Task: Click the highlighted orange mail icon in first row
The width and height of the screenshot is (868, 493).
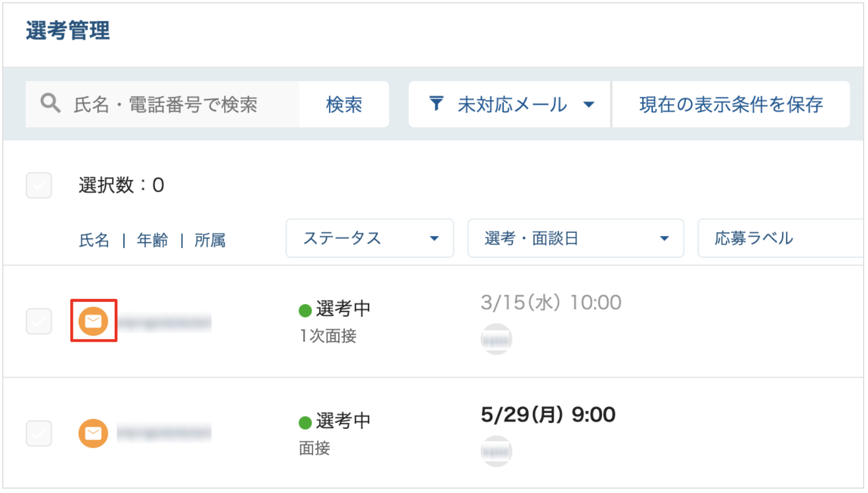Action: click(x=93, y=321)
